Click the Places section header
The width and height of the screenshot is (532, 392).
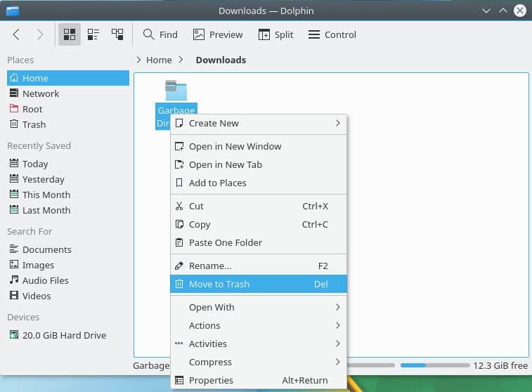(20, 60)
